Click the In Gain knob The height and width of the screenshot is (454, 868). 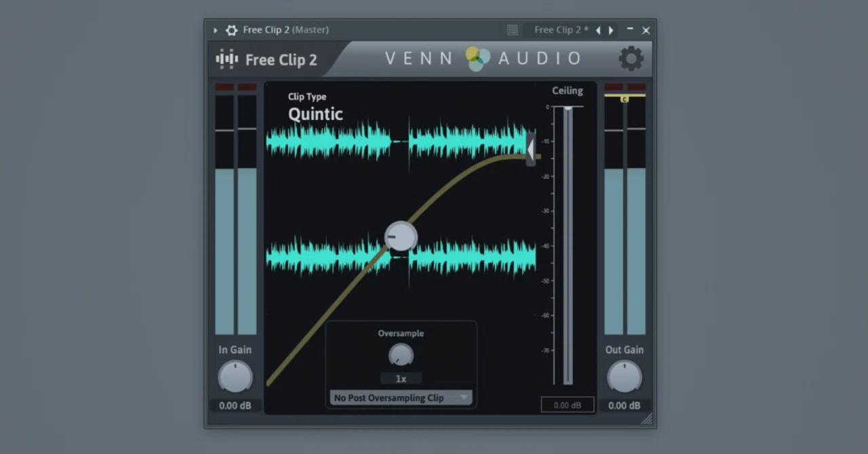[x=235, y=376]
